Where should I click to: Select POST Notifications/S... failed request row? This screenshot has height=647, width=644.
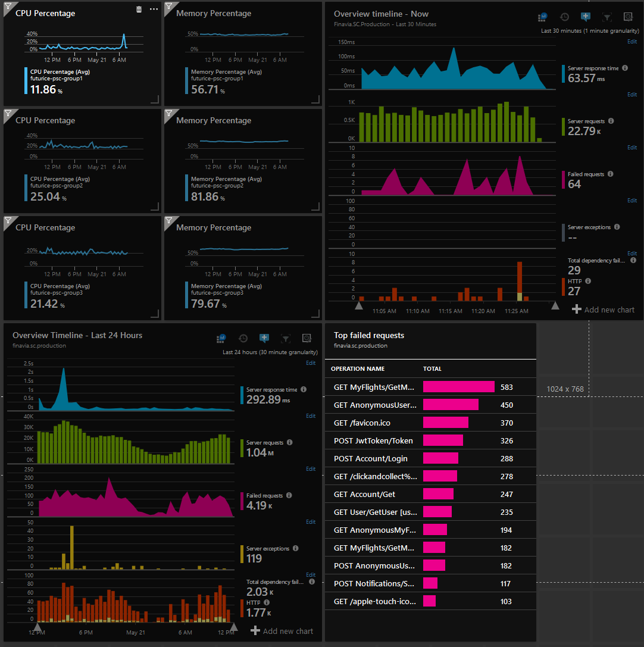tap(431, 583)
